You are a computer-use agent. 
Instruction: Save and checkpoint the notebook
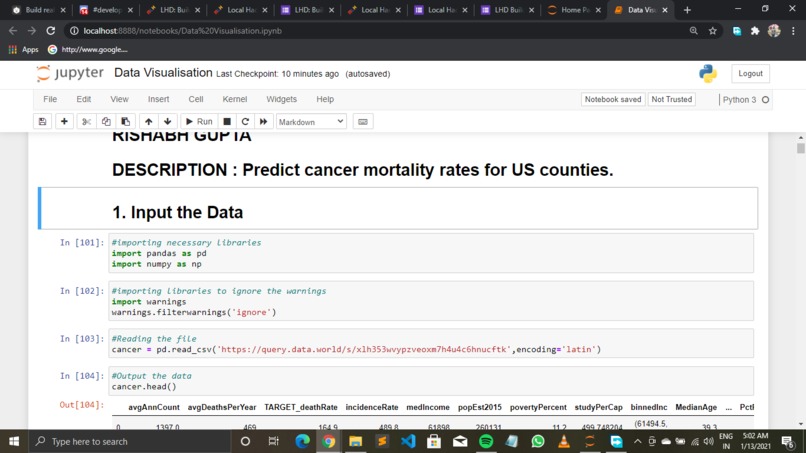[x=42, y=122]
